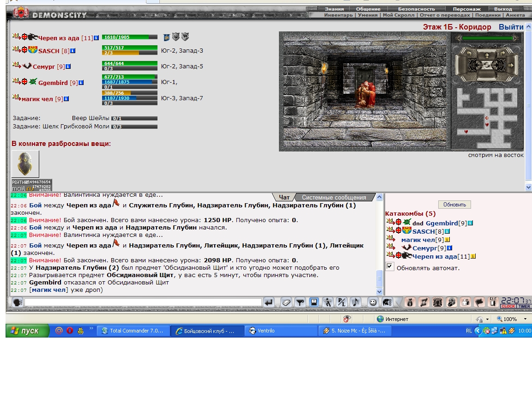The width and height of the screenshot is (532, 399).
Task: Open the Инвентарь submenu link
Action: tap(338, 15)
